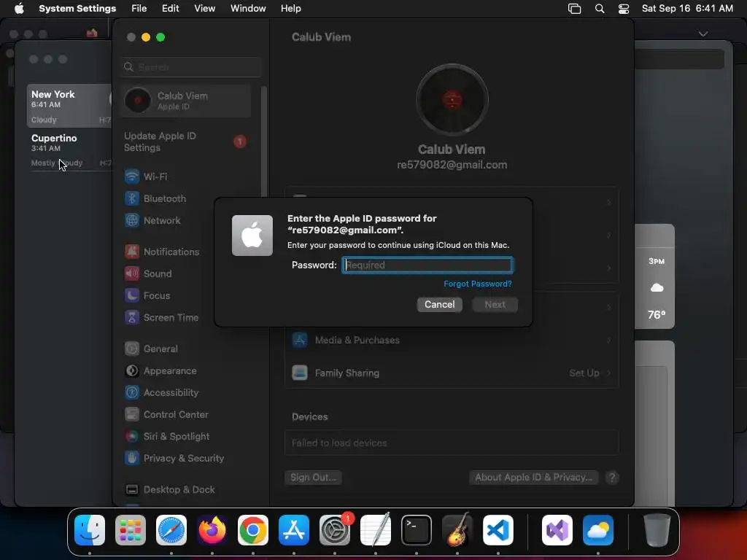Launch Google Chrome from the Dock
The height and width of the screenshot is (560, 747).
click(253, 530)
